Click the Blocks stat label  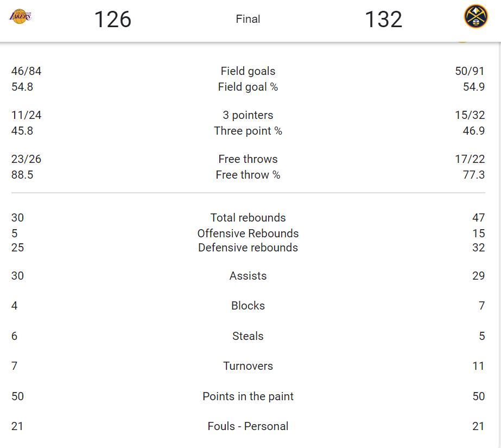click(x=248, y=306)
